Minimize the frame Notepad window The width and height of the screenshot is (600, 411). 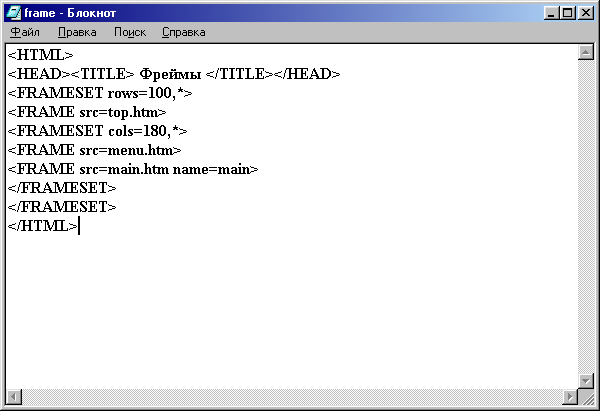tap(551, 13)
